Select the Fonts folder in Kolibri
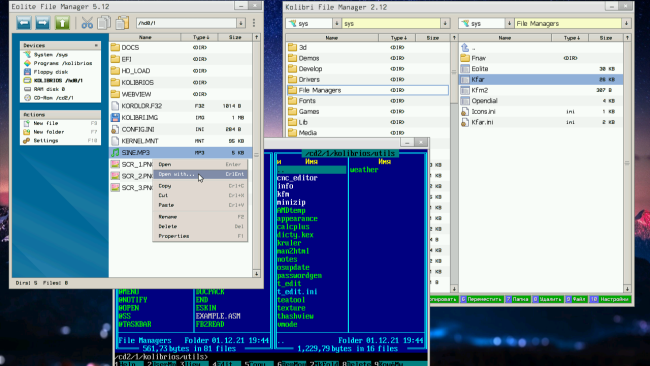This screenshot has width=650, height=366. coord(368,101)
